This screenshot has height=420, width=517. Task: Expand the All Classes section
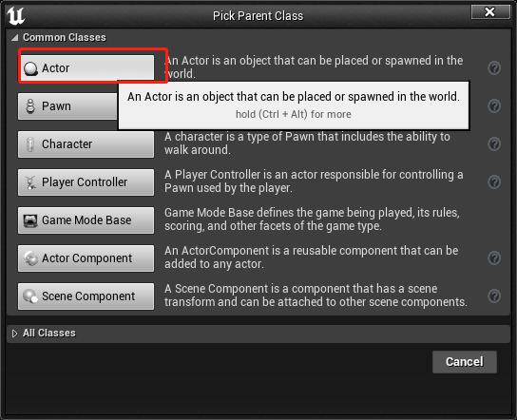tap(14, 334)
